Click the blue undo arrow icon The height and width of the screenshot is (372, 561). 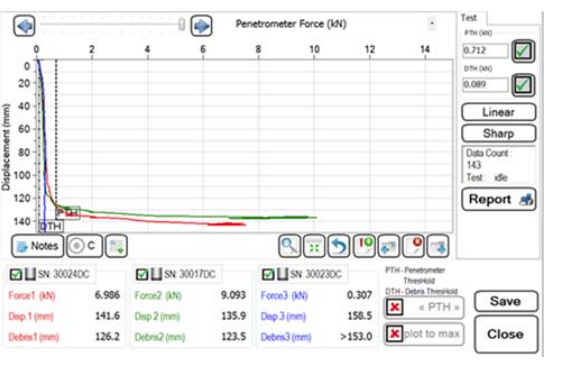click(339, 246)
